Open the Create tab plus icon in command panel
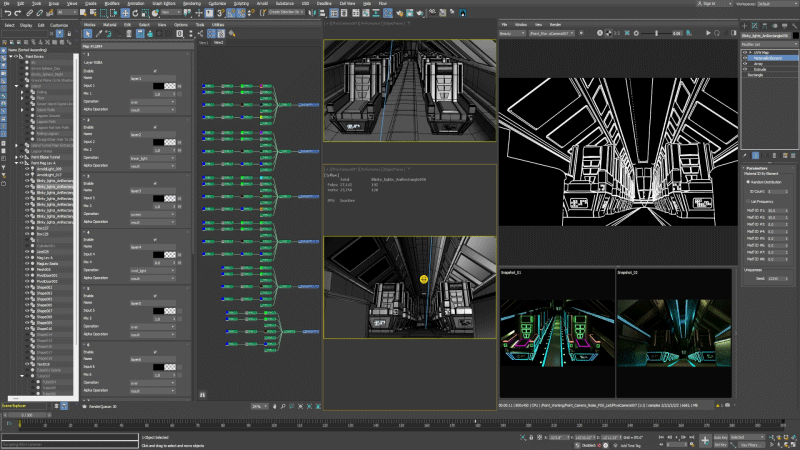 click(x=745, y=24)
